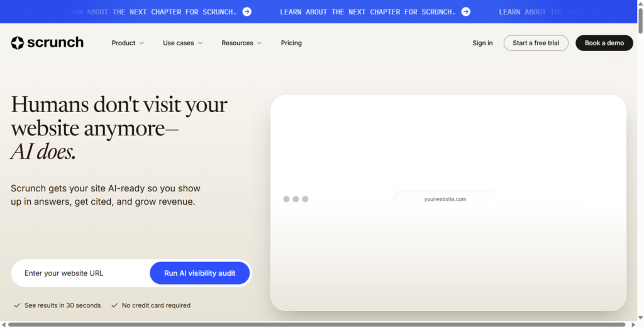Click the Book a demo button
The height and width of the screenshot is (328, 644).
[604, 43]
